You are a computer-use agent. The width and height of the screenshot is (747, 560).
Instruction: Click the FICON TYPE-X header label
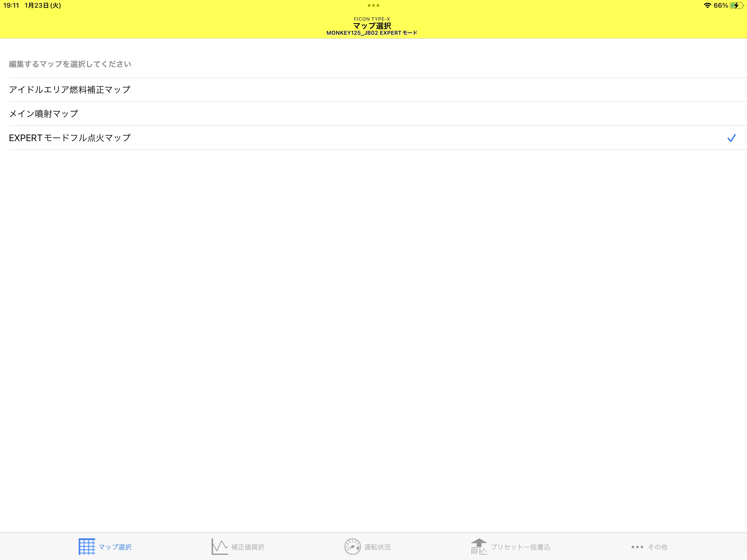(372, 19)
